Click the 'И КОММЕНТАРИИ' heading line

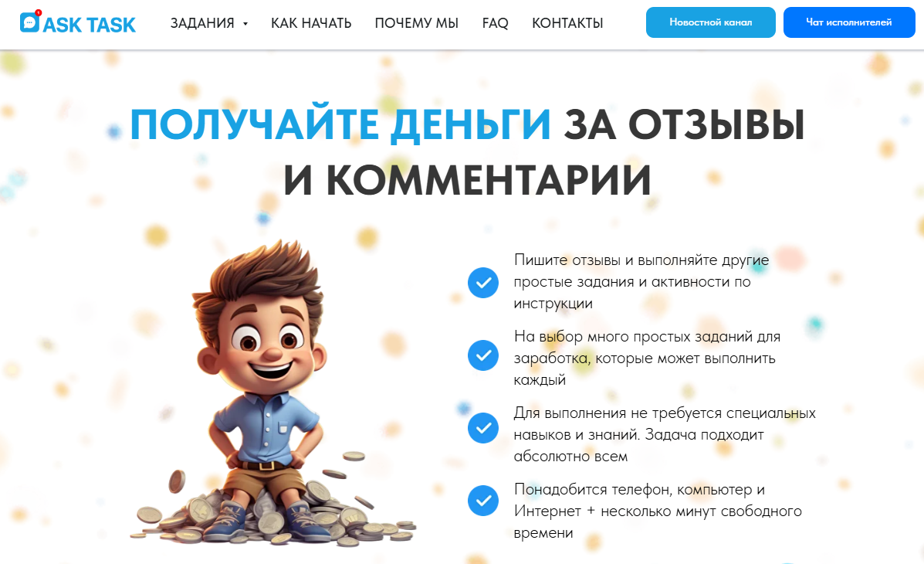pos(467,180)
